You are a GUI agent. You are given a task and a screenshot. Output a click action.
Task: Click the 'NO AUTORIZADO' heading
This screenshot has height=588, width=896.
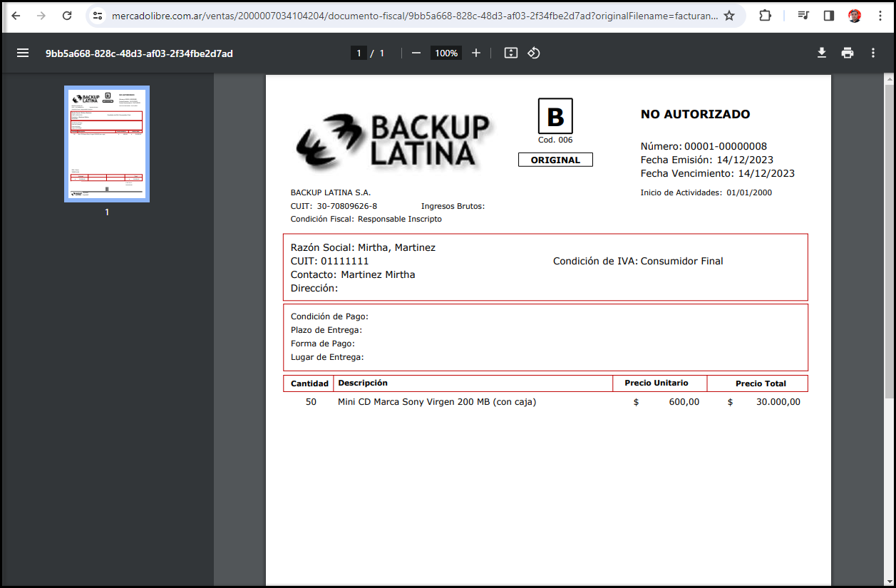tap(695, 114)
